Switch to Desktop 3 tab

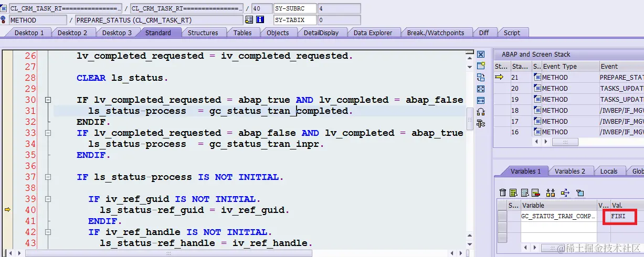click(x=117, y=33)
